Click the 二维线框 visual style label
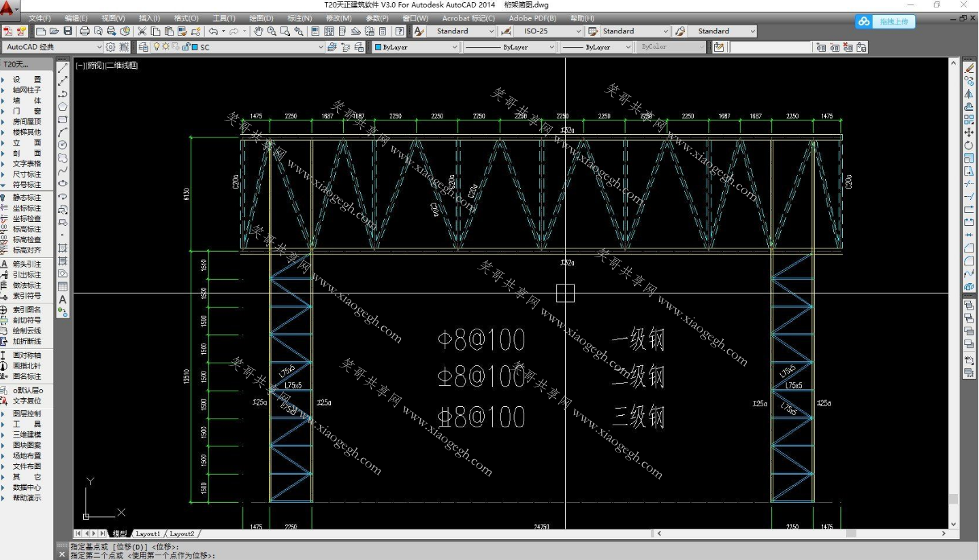The image size is (979, 560). [x=121, y=66]
